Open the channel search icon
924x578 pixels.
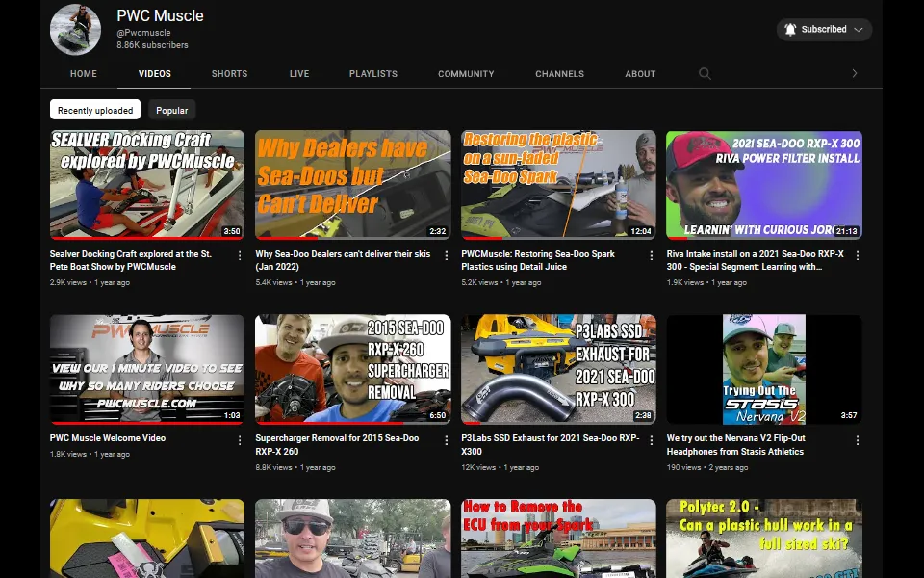pyautogui.click(x=705, y=73)
